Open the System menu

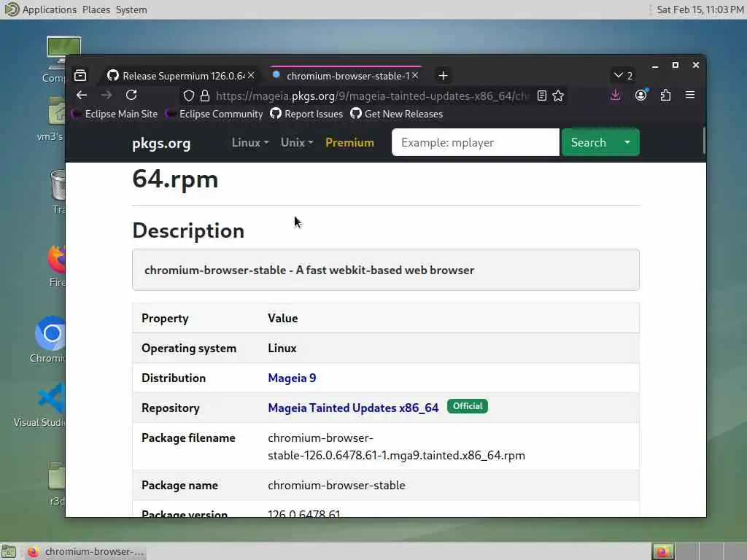pos(131,9)
